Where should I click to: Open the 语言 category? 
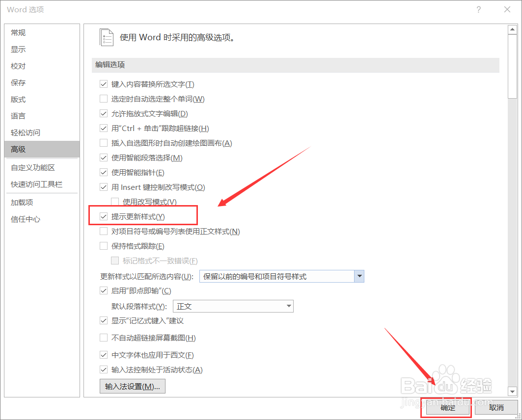42,116
